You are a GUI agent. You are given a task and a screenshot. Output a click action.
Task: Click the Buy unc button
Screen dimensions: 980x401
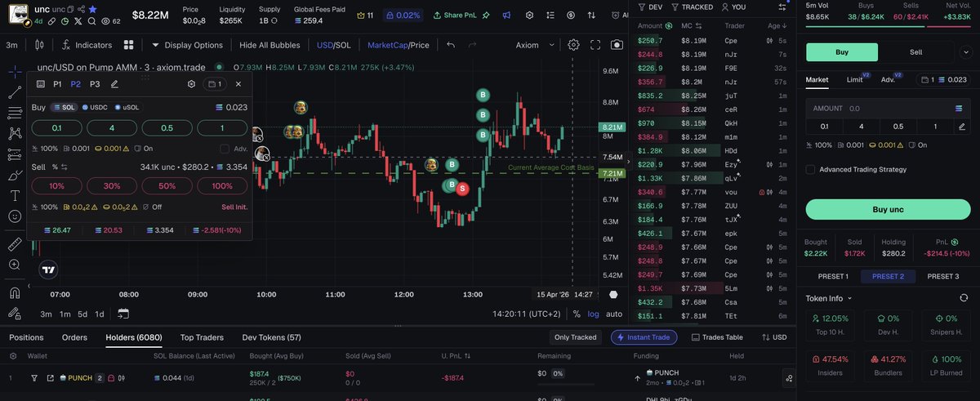889,209
